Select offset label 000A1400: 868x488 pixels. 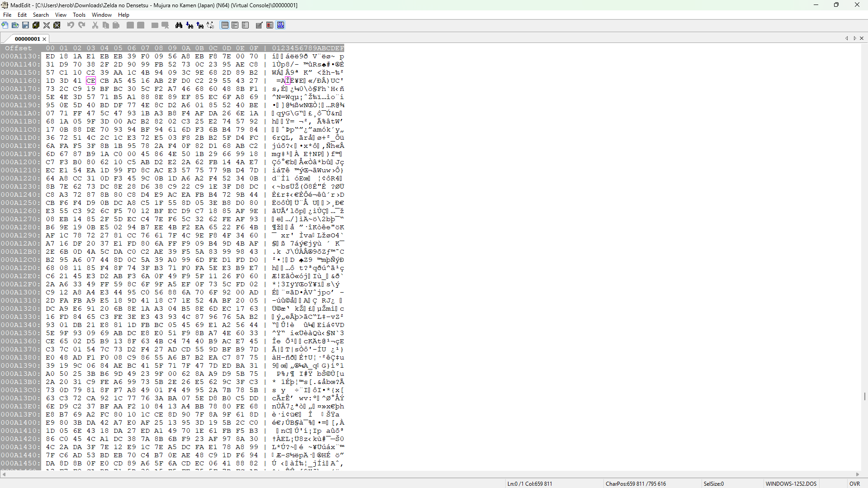click(21, 423)
